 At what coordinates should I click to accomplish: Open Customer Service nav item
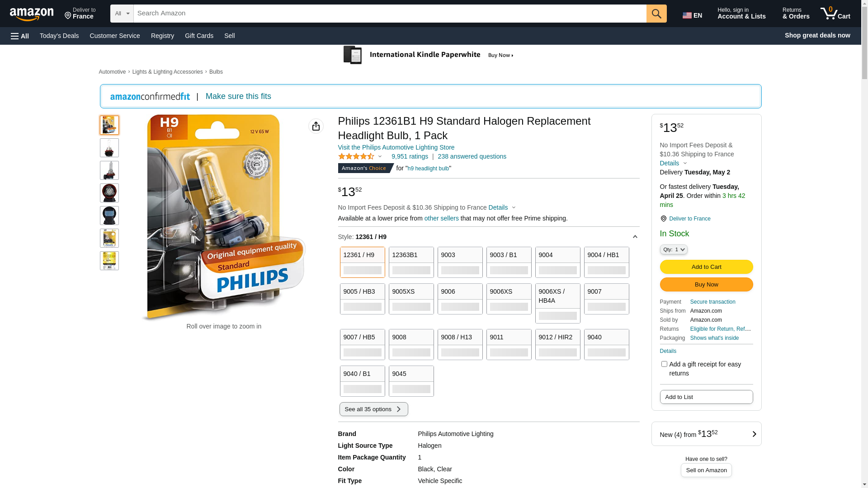coord(115,36)
